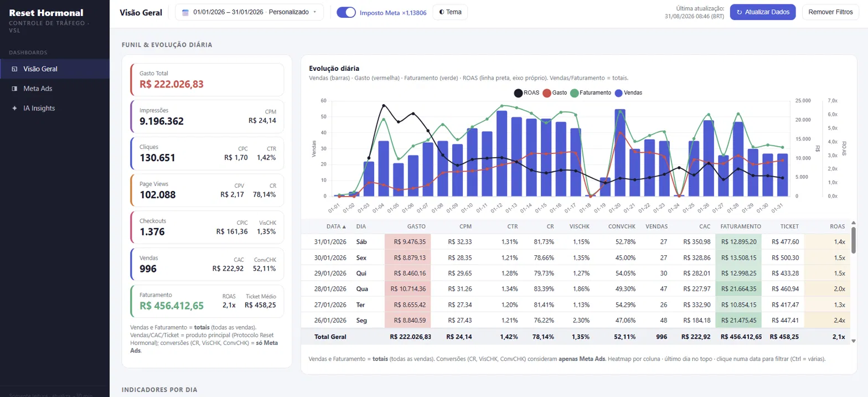The width and height of the screenshot is (868, 397).
Task: Click the Checkouts card
Action: (207, 227)
